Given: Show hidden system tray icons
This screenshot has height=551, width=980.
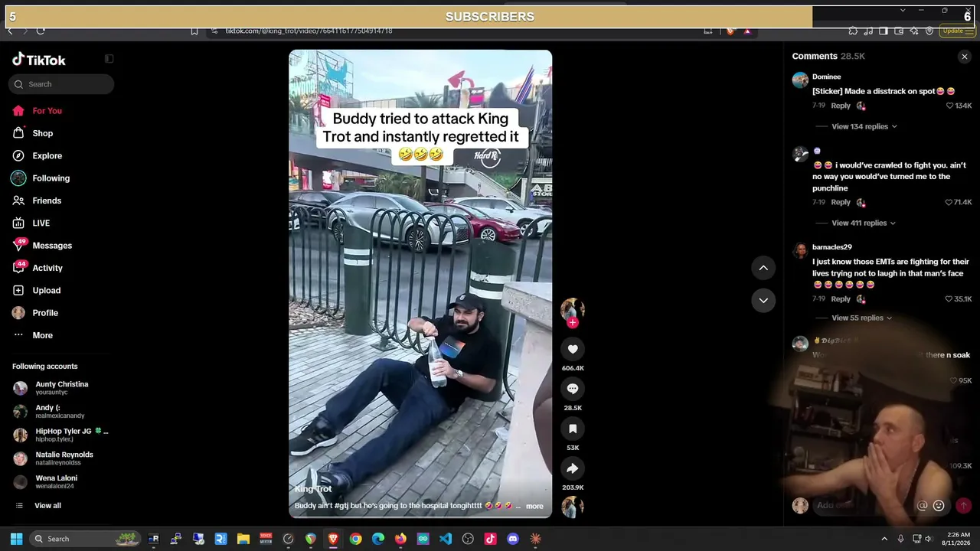Looking at the screenshot, I should point(884,539).
